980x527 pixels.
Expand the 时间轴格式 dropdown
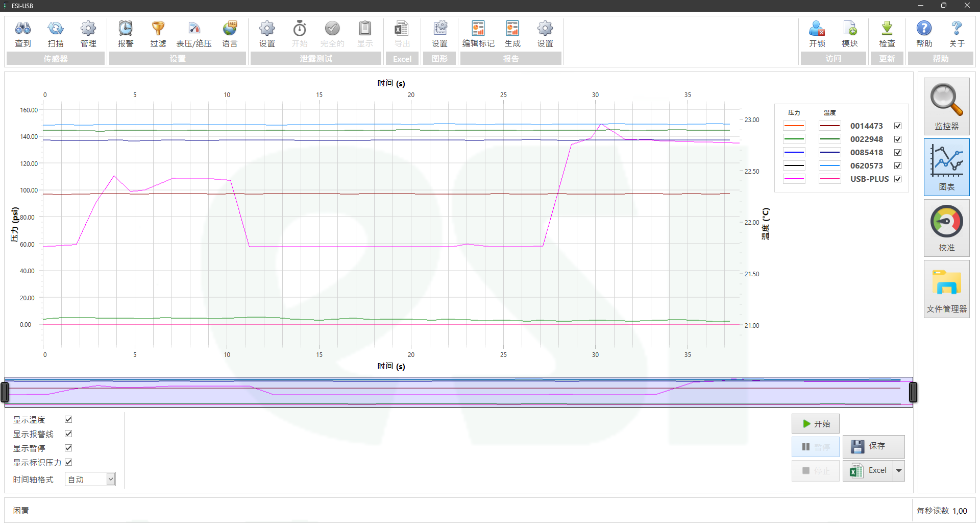[110, 479]
